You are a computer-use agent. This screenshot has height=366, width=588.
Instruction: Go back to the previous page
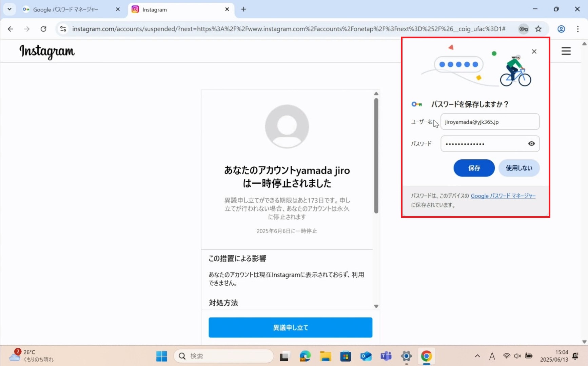click(x=11, y=29)
